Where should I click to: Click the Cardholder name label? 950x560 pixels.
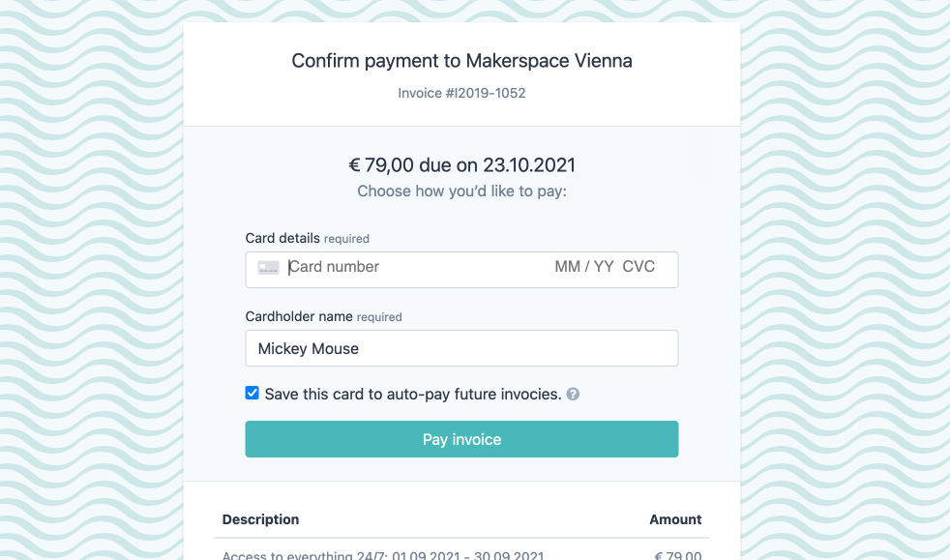tap(299, 316)
